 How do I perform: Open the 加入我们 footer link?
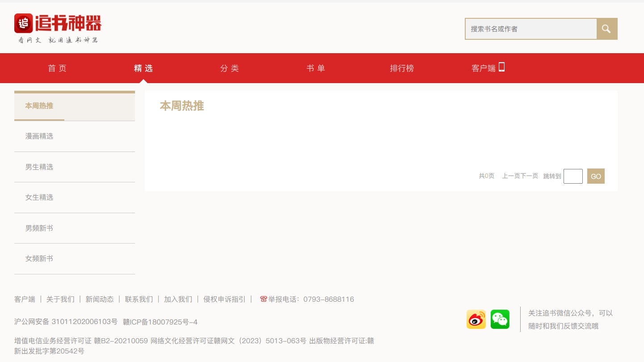point(178,299)
